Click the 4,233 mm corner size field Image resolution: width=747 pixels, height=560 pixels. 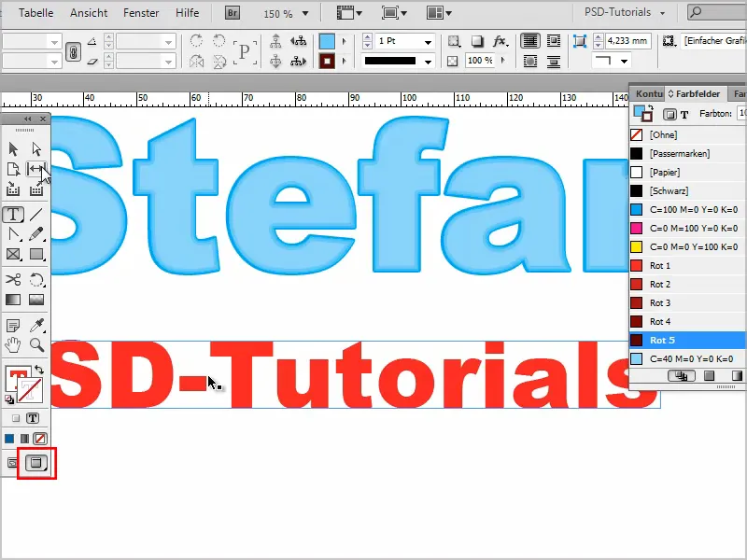point(627,41)
